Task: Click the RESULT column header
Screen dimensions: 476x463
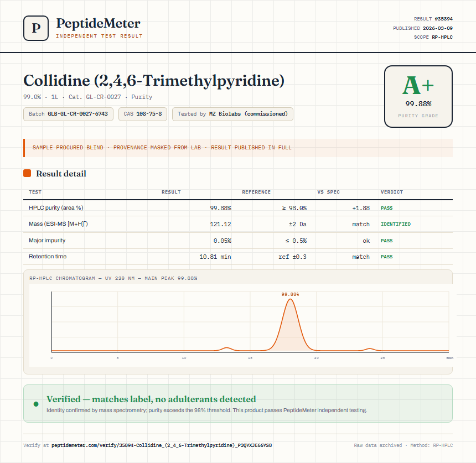Action: 171,192
